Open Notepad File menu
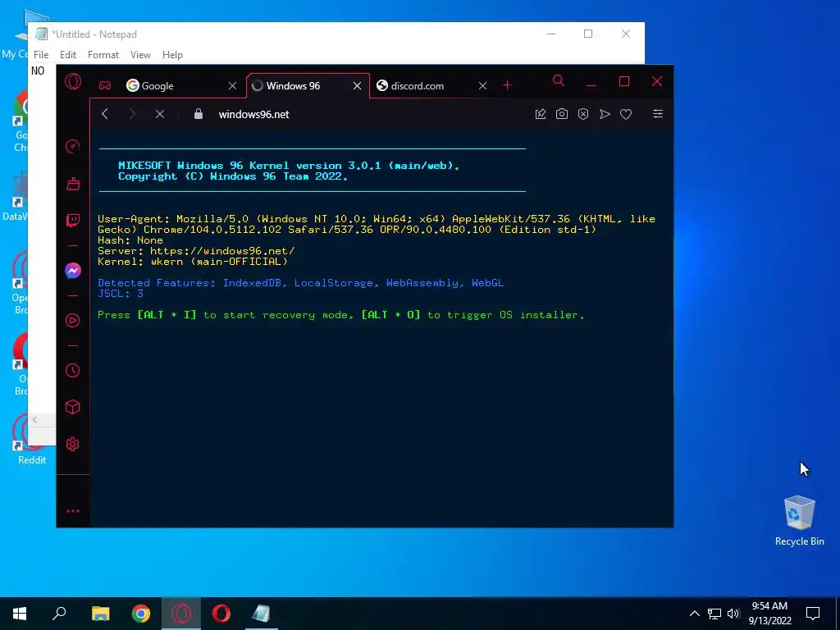Screen dimensions: 840x630 pyautogui.click(x=41, y=55)
